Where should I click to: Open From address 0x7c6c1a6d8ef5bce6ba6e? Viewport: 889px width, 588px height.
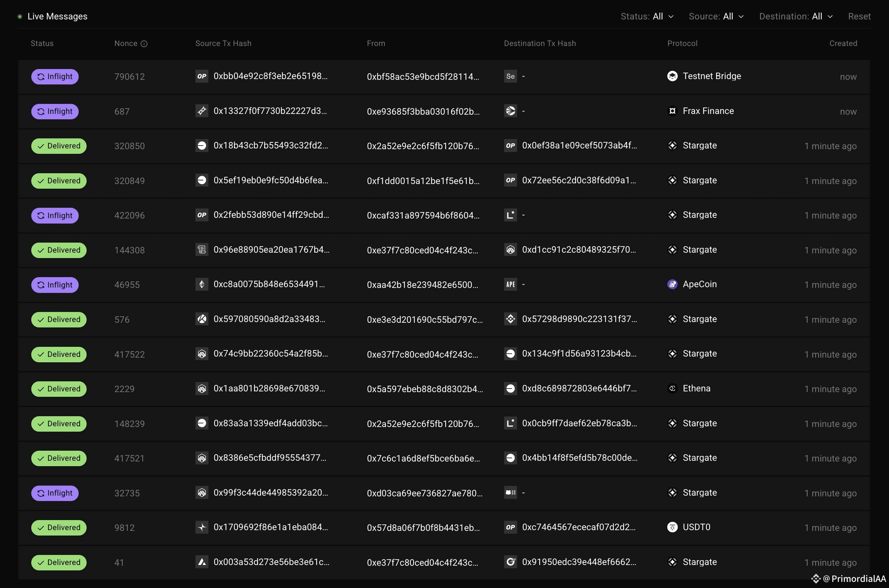[423, 458]
